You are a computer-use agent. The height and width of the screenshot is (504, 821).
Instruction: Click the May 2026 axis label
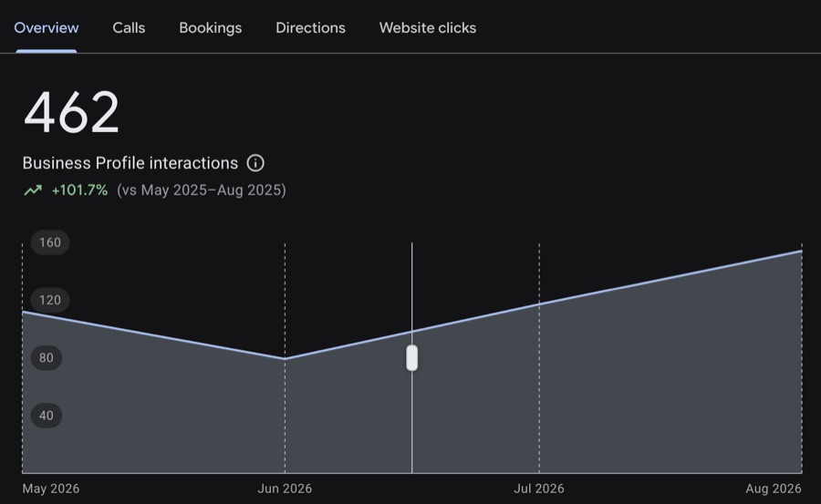click(51, 489)
